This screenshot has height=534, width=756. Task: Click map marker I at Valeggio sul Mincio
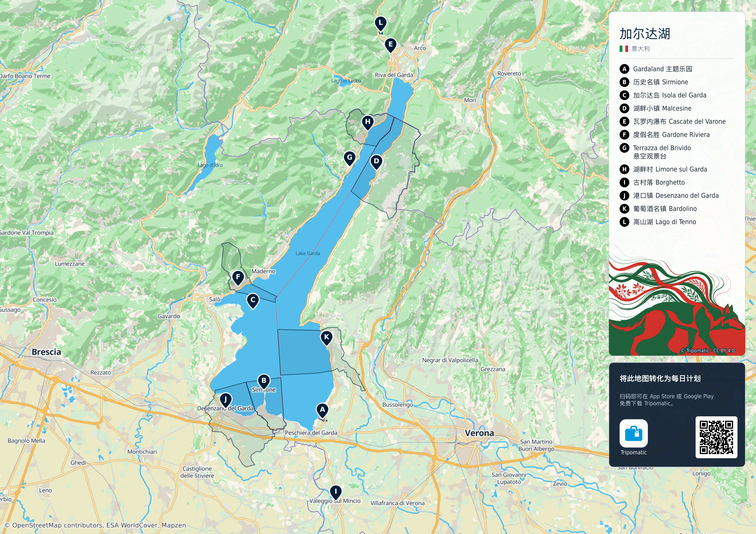(336, 493)
